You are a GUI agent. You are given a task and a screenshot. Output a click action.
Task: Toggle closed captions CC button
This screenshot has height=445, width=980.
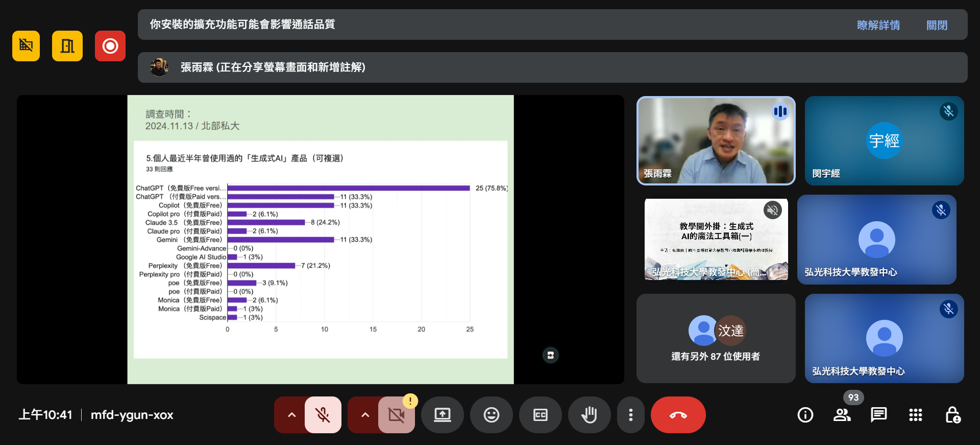(541, 415)
